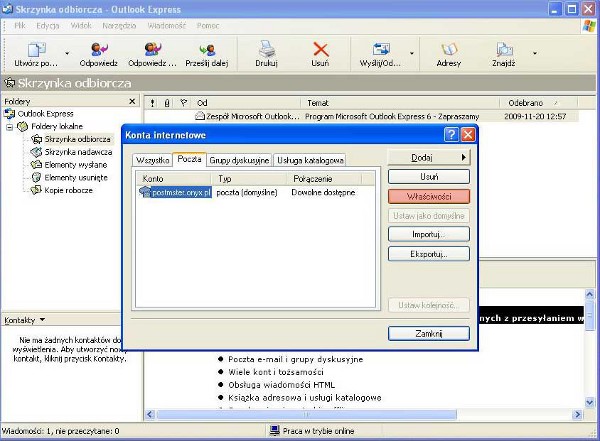This screenshot has width=600, height=441.
Task: Open the Wiadomość menu
Action: (166, 26)
